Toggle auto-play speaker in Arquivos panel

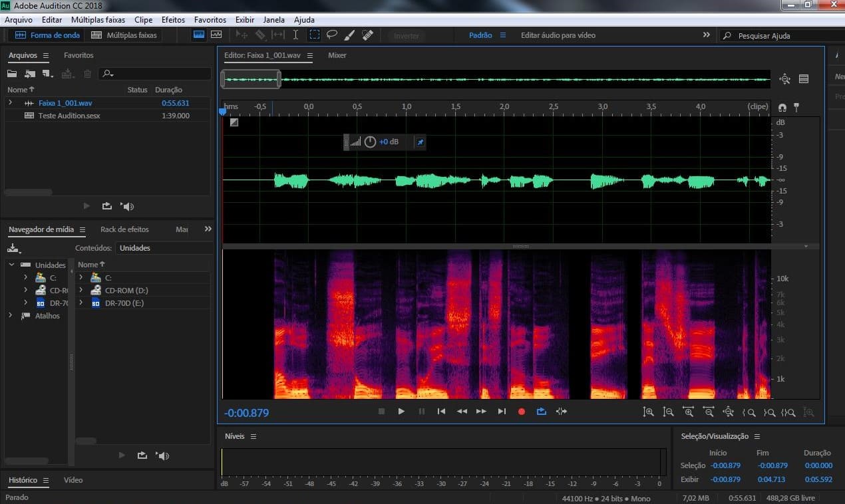click(127, 206)
